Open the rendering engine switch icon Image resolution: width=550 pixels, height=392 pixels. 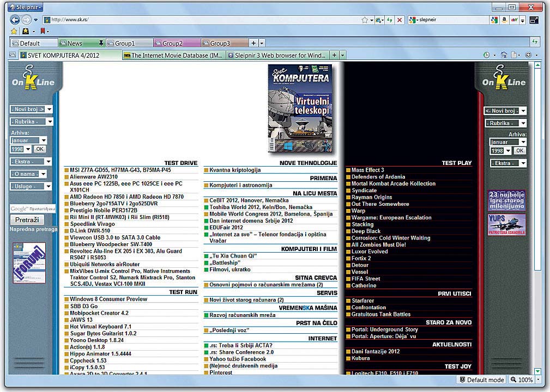coord(378,20)
